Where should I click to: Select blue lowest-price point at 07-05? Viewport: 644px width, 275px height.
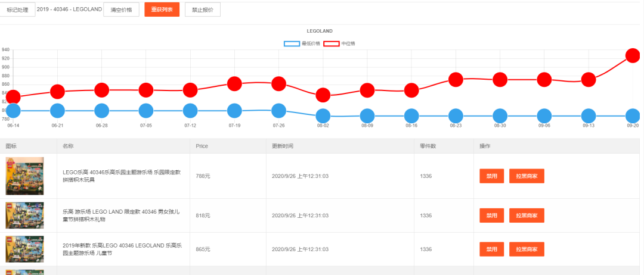coord(146,111)
